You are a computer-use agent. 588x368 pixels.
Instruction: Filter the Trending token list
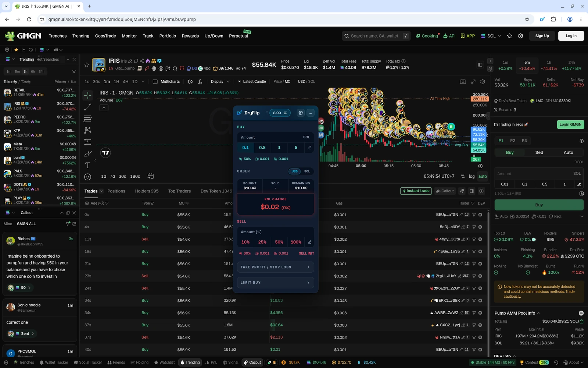(74, 71)
